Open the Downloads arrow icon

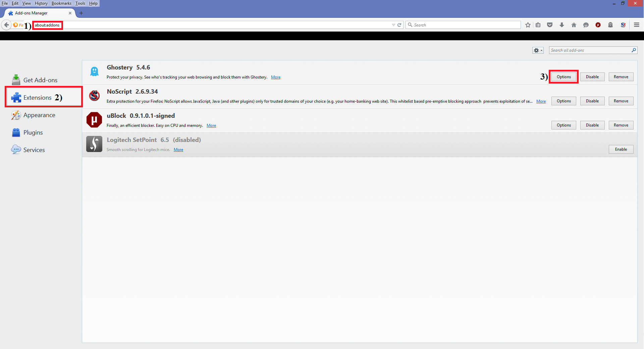click(x=562, y=25)
